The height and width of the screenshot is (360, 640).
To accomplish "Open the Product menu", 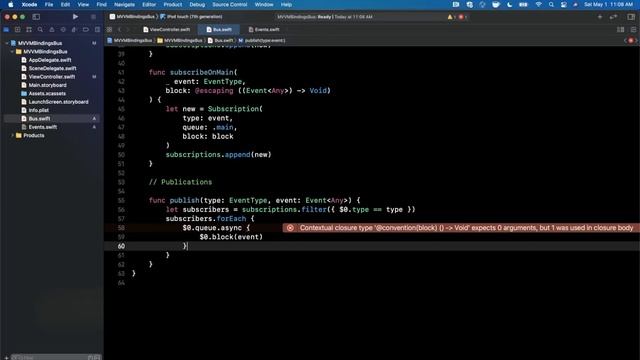I will point(173,4).
